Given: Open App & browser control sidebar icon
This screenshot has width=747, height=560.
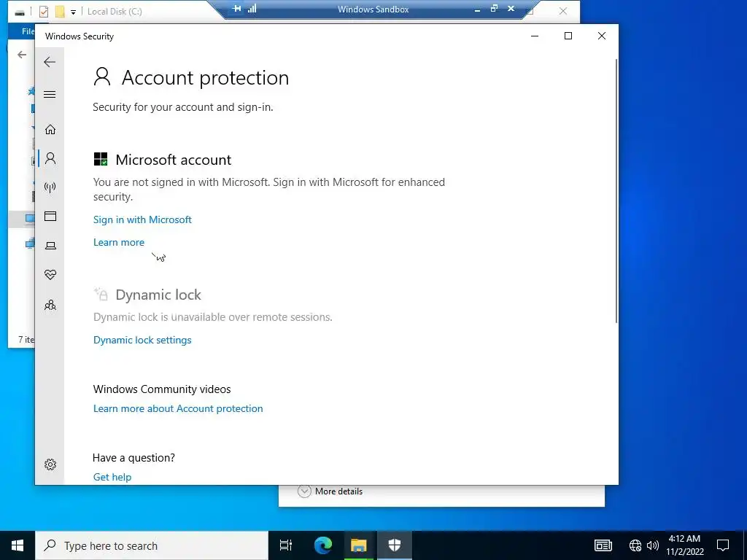Looking at the screenshot, I should (x=50, y=216).
